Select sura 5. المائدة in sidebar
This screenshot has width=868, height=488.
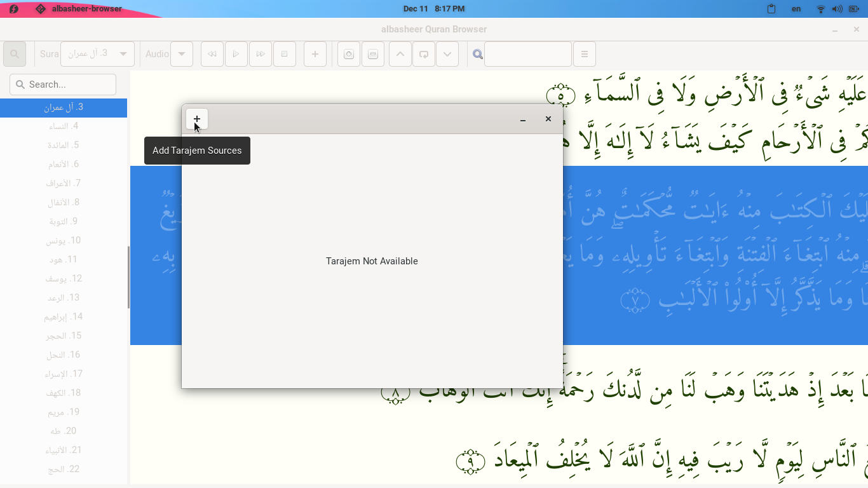click(x=64, y=146)
